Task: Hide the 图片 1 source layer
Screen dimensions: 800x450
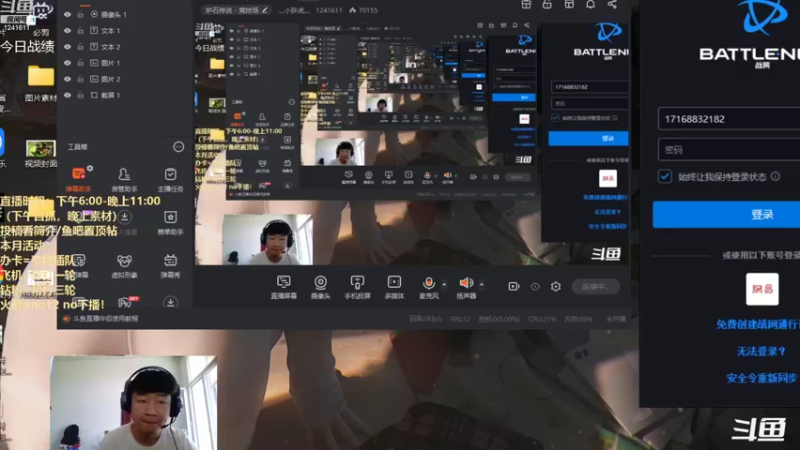Action: click(x=67, y=63)
